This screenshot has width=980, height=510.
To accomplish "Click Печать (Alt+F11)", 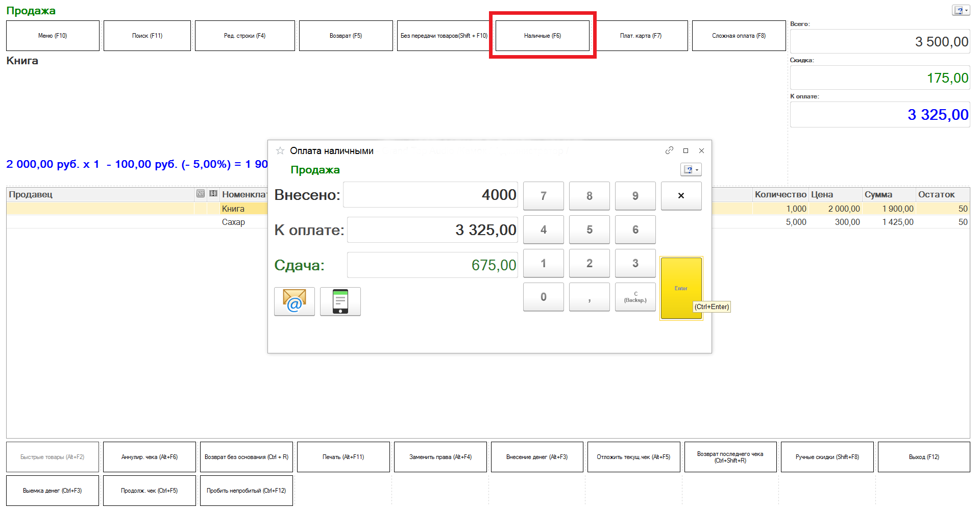I will [344, 457].
